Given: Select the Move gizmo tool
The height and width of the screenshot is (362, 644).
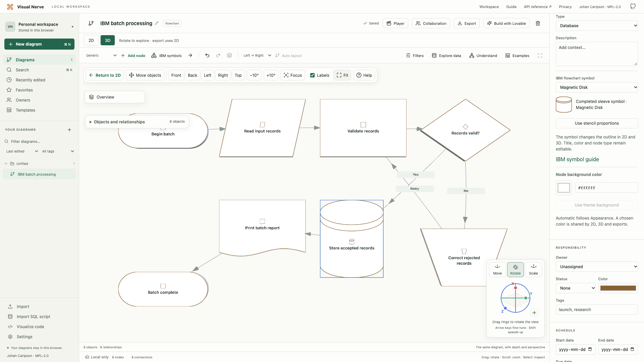Looking at the screenshot, I should (497, 269).
